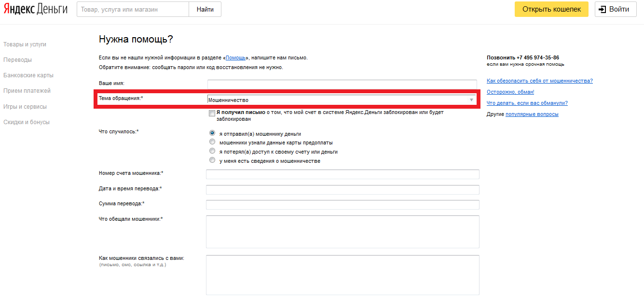Click the Найти search button
Viewport: 644px width, 299px height.
[x=205, y=9]
